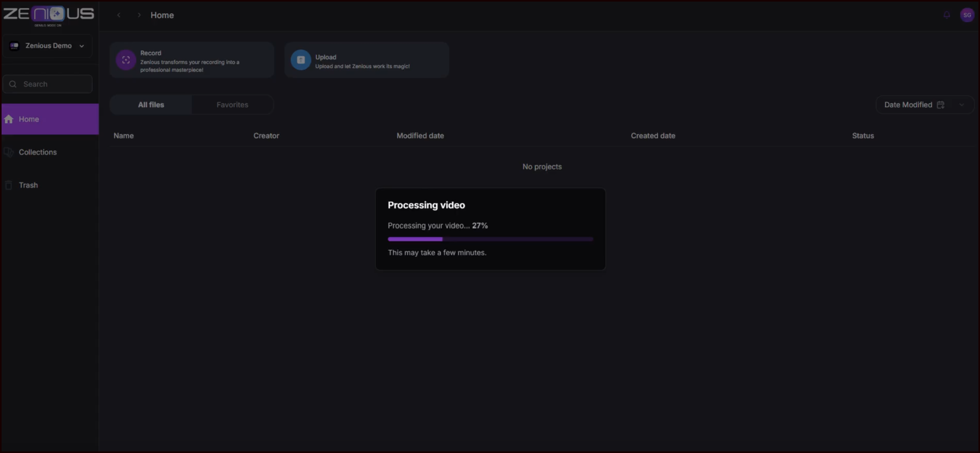Select the All files tab
The height and width of the screenshot is (453, 980).
tap(151, 105)
